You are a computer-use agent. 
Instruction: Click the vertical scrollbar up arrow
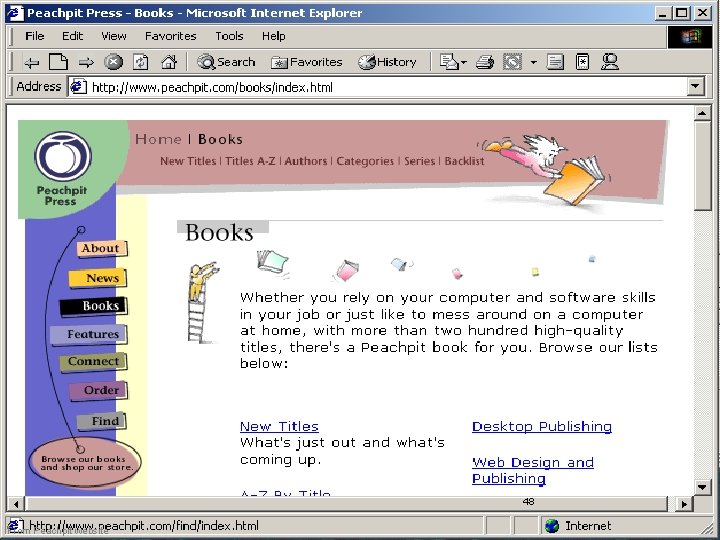pos(703,112)
